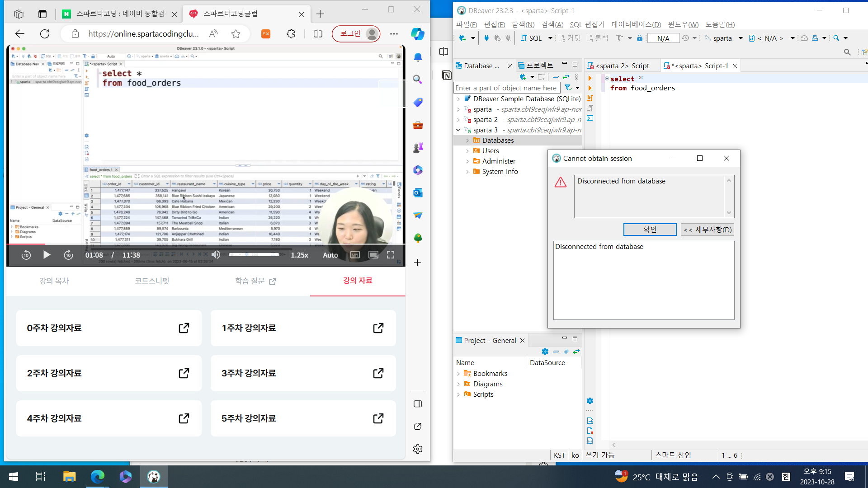Open the 0주차 강의자료 link
Viewport: 868px width, 488px height.
(108, 328)
